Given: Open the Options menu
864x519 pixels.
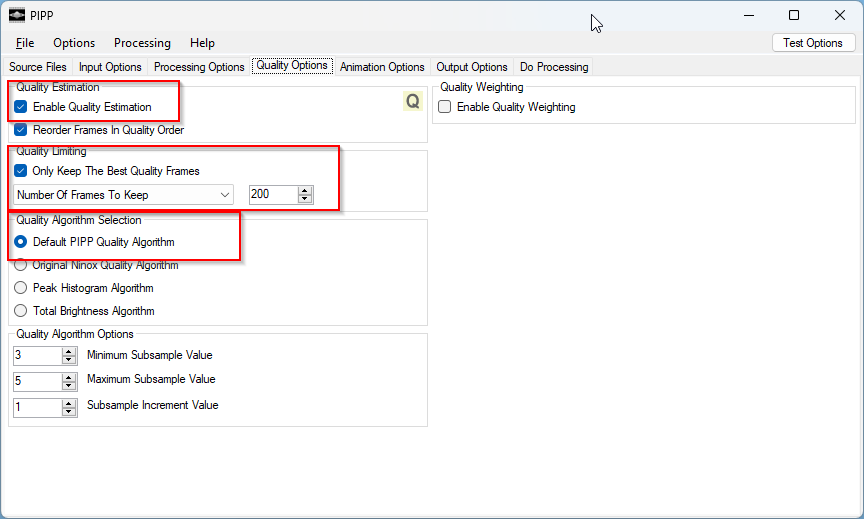Looking at the screenshot, I should [x=74, y=43].
